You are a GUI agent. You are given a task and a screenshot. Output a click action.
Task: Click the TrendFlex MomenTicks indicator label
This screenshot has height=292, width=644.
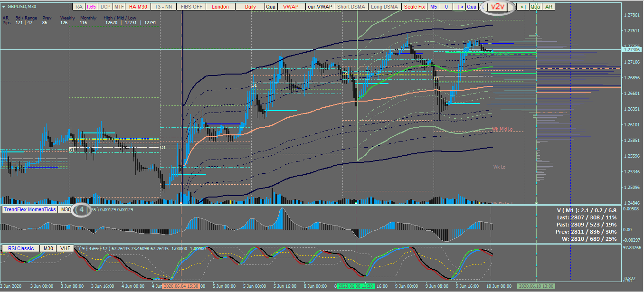(29, 209)
